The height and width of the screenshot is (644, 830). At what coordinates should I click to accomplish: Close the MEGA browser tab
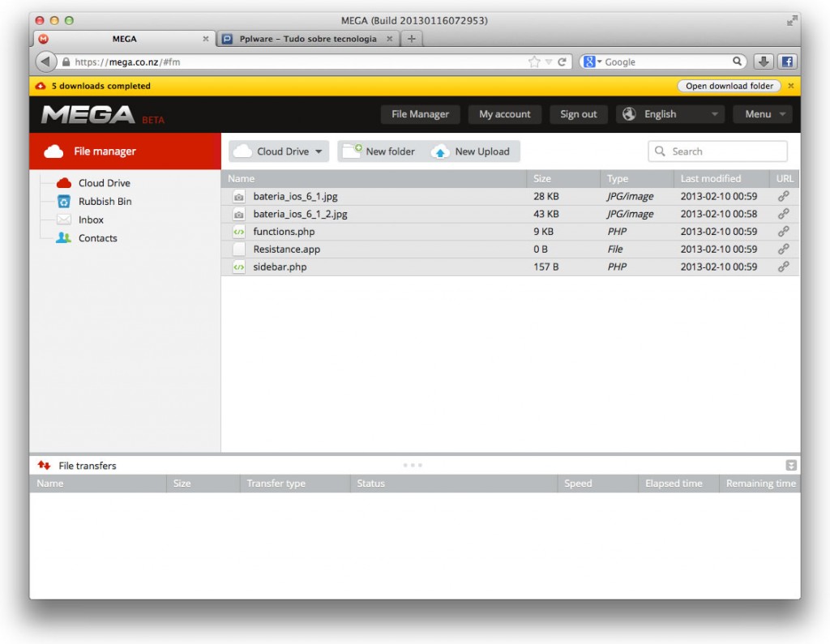pyautogui.click(x=205, y=39)
